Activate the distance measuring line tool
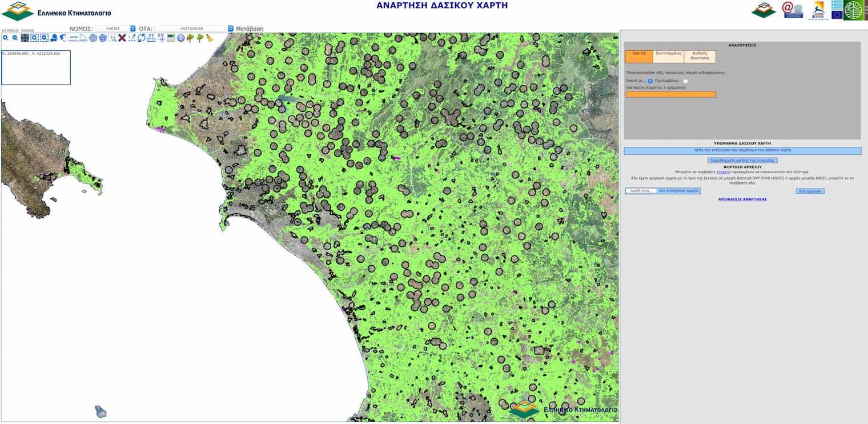868x424 pixels. (x=73, y=38)
